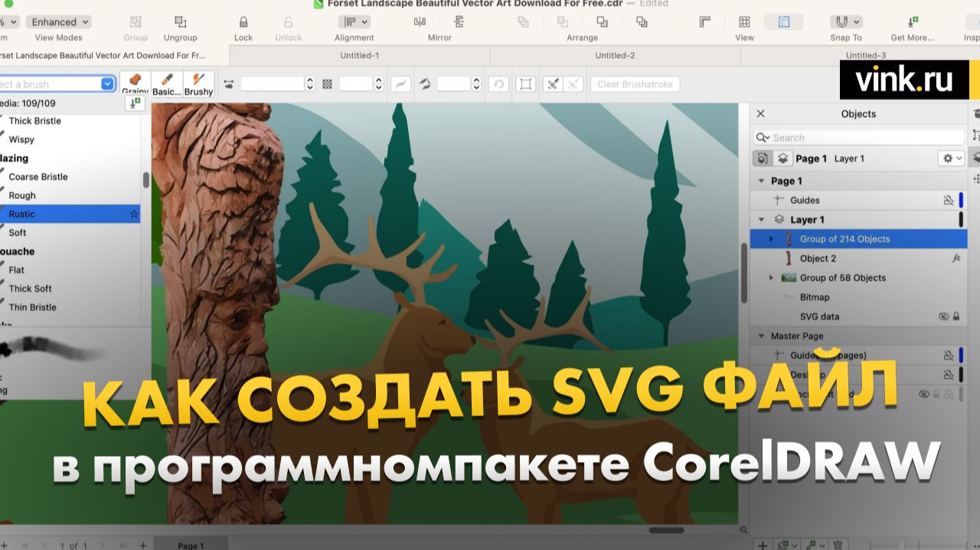Click the fx effects icon on Object 2
This screenshot has width=980, height=550.
pyautogui.click(x=956, y=259)
